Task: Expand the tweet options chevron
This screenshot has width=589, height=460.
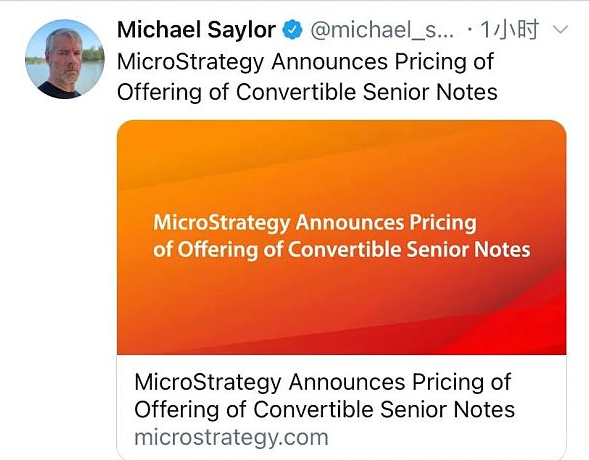Action: point(560,29)
